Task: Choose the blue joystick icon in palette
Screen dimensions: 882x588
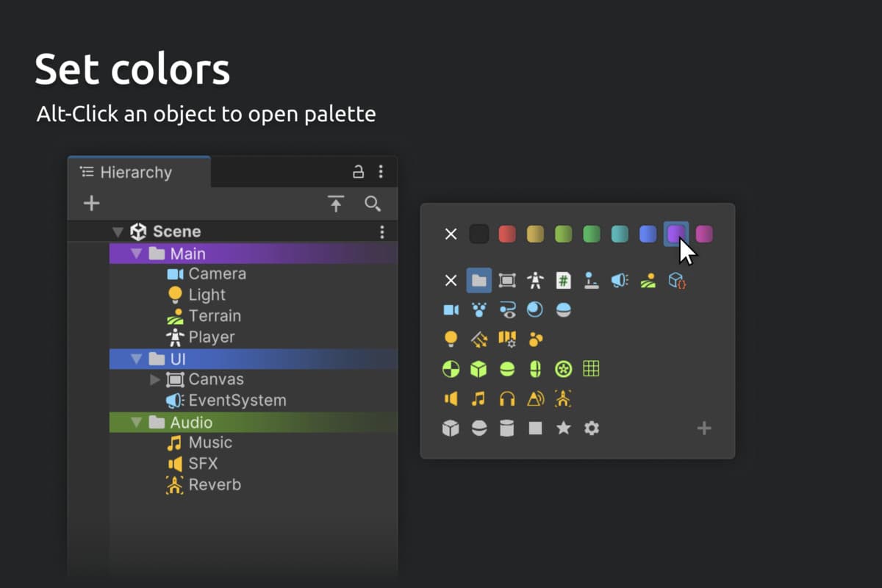Action: click(x=591, y=280)
